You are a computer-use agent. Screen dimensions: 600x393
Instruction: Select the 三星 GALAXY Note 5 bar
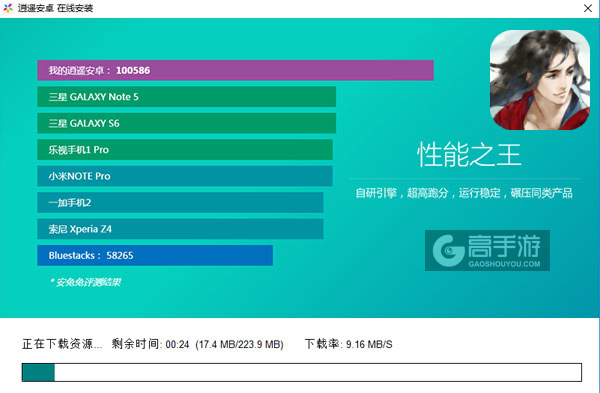[186, 97]
